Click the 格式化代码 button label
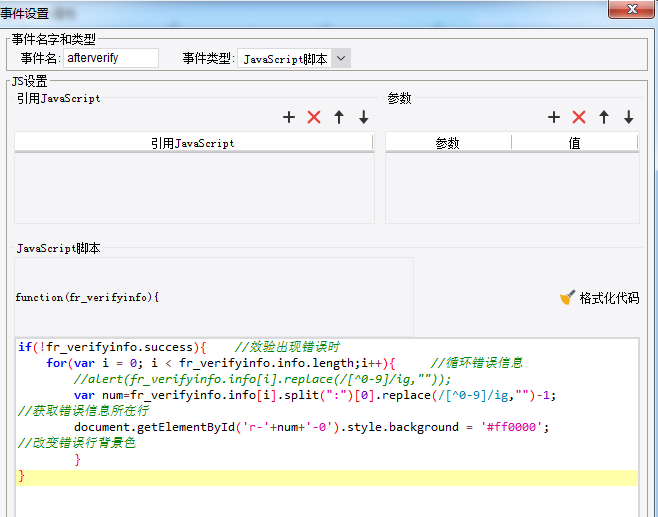The image size is (658, 517). click(609, 298)
